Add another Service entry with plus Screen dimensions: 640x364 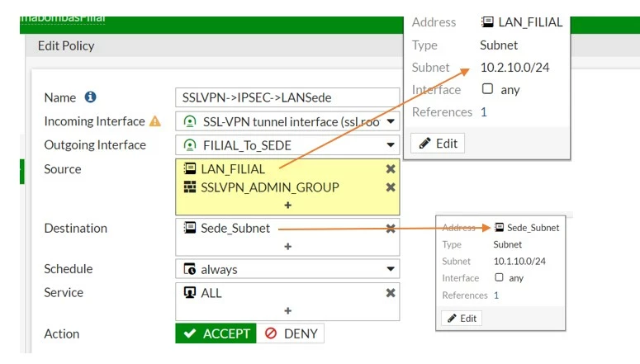point(287,311)
